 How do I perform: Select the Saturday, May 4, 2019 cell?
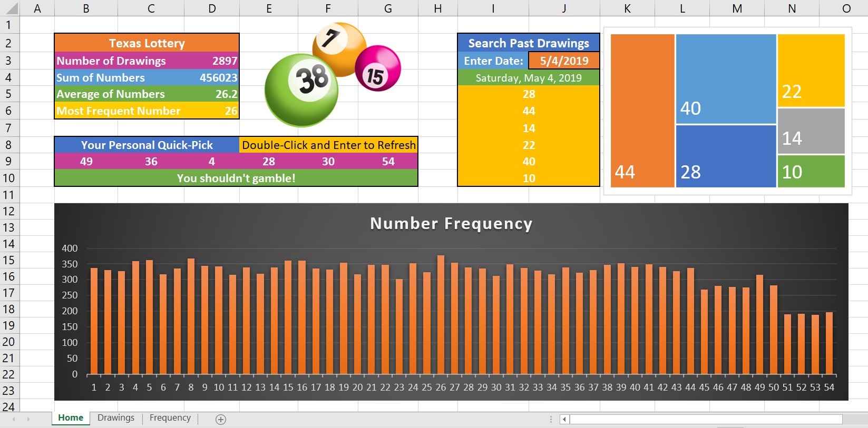tap(529, 77)
